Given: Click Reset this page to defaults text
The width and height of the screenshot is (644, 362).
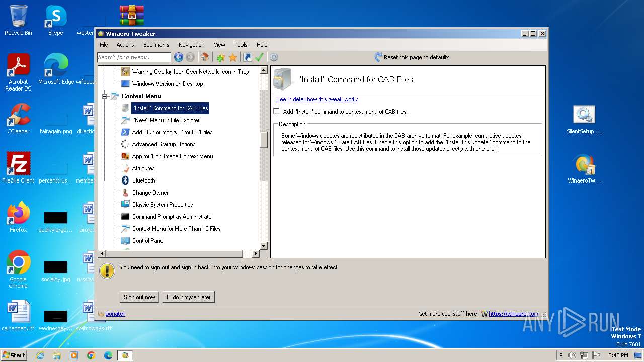Looking at the screenshot, I should tap(417, 57).
